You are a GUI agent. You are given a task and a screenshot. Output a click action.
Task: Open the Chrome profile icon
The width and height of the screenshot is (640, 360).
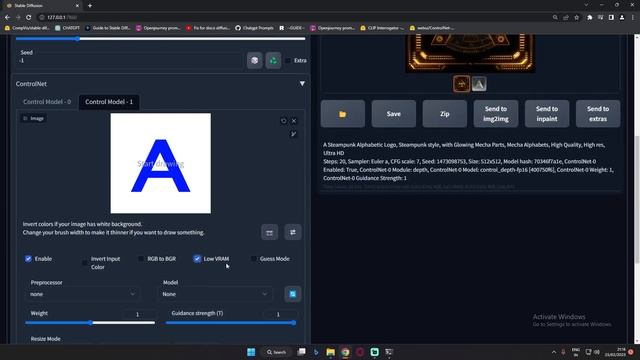(x=622, y=18)
